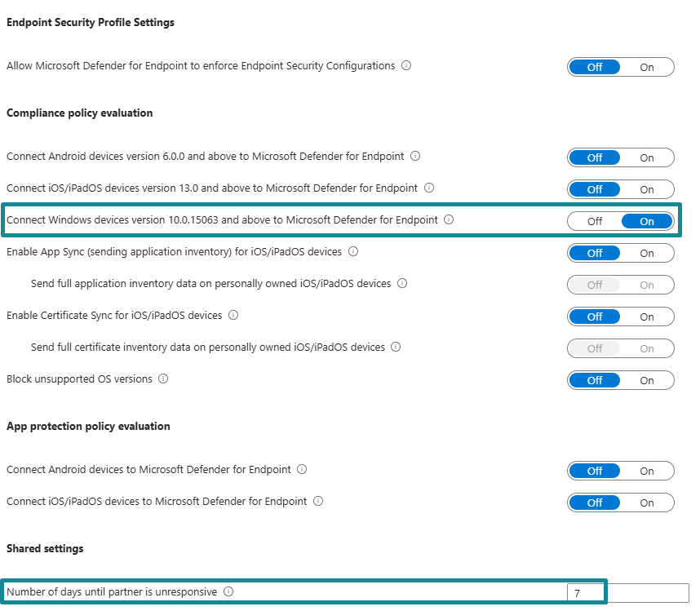
Task: Click info icon for full application inventory data
Action: click(402, 283)
